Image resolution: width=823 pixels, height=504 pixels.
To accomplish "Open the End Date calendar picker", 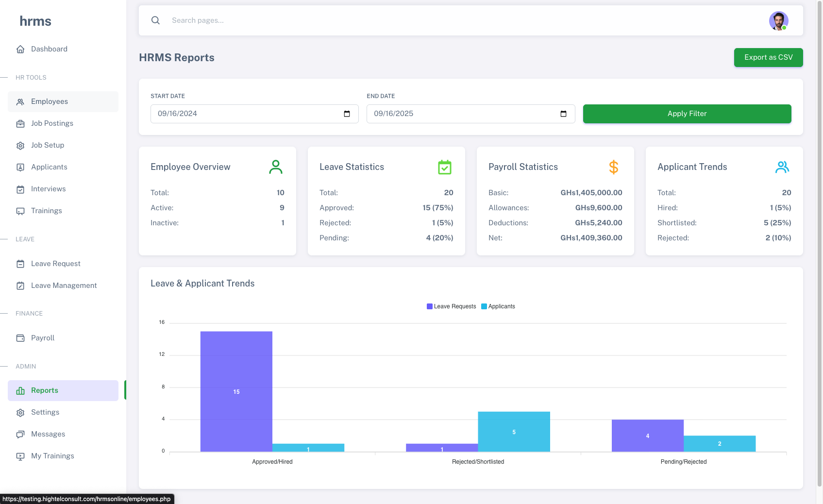I will [563, 114].
